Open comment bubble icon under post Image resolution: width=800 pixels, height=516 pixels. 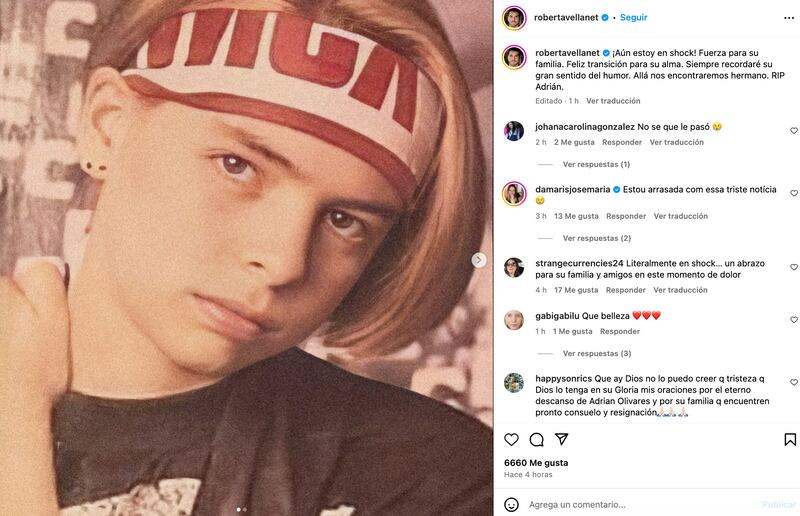coord(536,439)
